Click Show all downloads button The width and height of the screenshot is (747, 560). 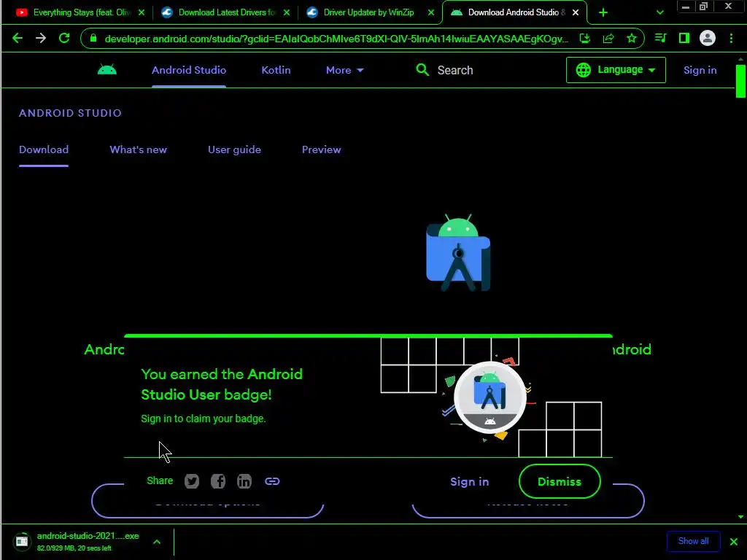pos(693,541)
